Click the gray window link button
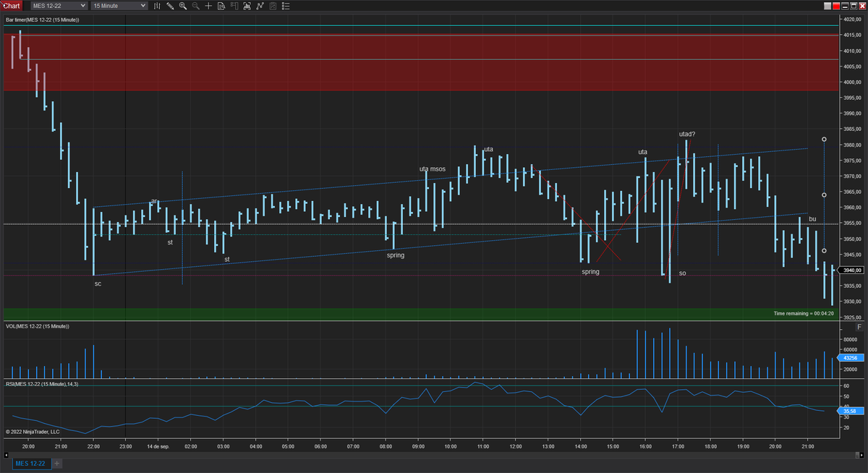The width and height of the screenshot is (868, 473). 827,6
